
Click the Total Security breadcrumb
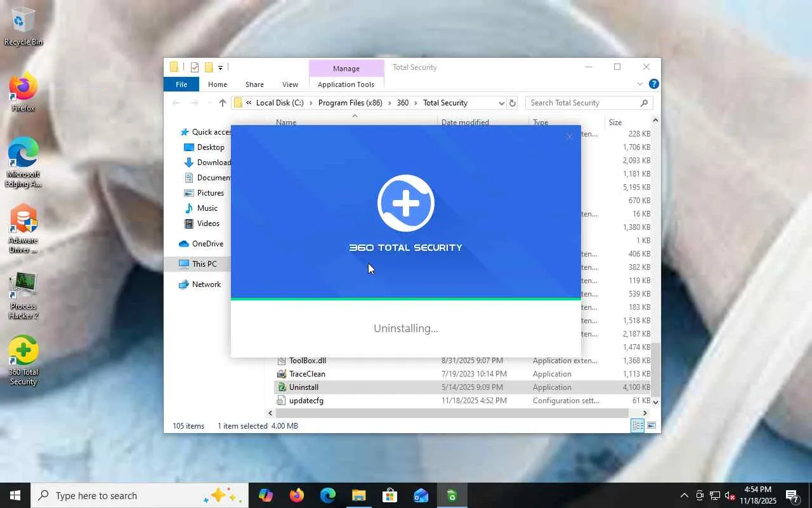(x=445, y=103)
